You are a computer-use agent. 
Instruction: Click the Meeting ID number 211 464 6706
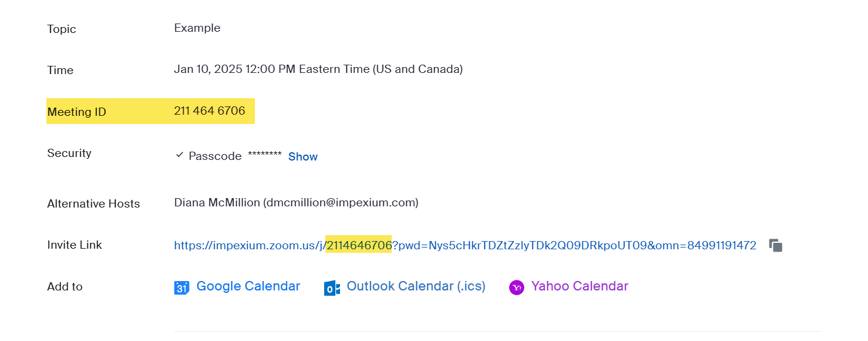point(210,111)
